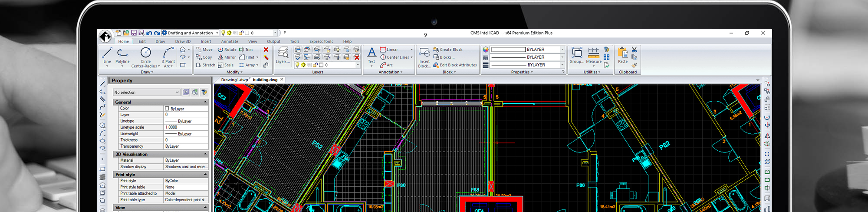Click the Shadow display value

(186, 167)
